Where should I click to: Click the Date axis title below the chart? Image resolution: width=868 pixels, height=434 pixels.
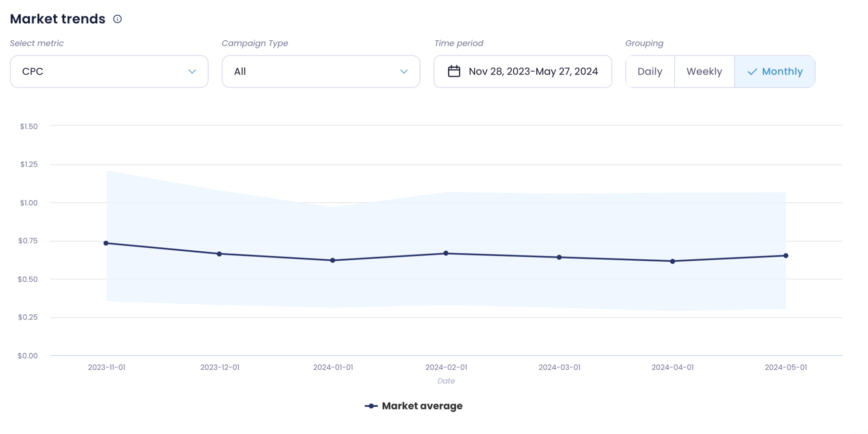tap(446, 381)
